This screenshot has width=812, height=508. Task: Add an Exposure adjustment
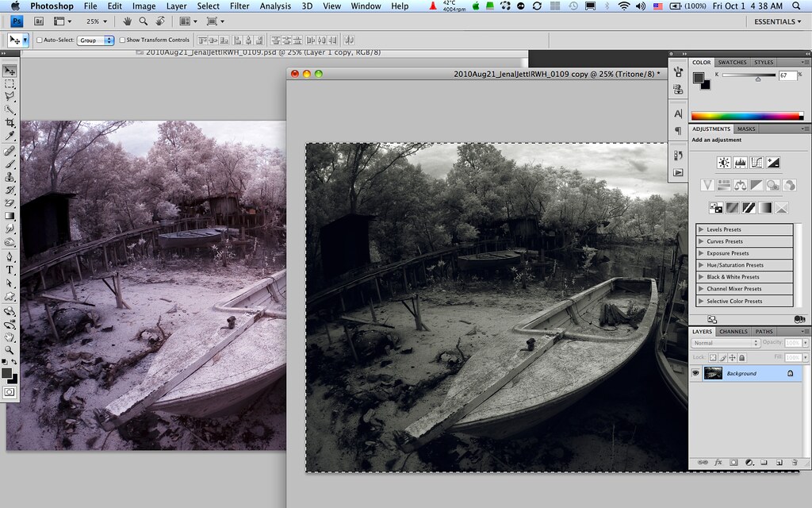point(773,163)
